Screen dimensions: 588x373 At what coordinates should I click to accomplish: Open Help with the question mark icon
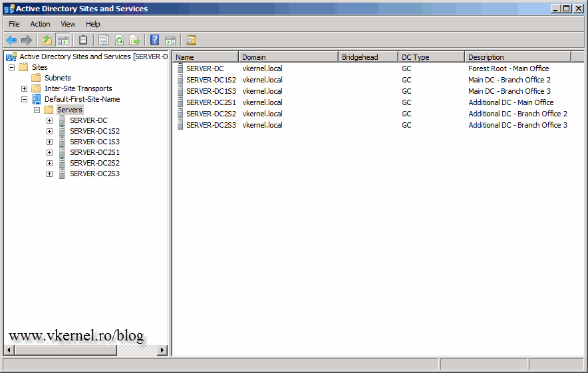pyautogui.click(x=154, y=40)
